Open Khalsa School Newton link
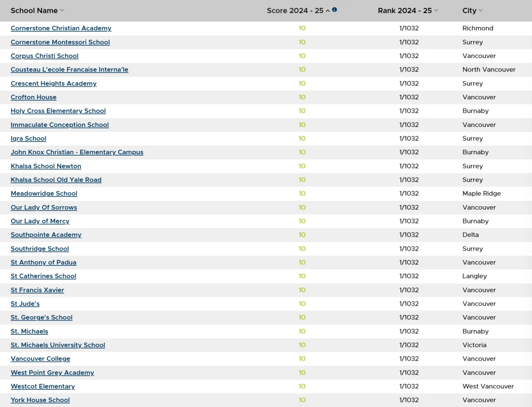 tap(46, 166)
